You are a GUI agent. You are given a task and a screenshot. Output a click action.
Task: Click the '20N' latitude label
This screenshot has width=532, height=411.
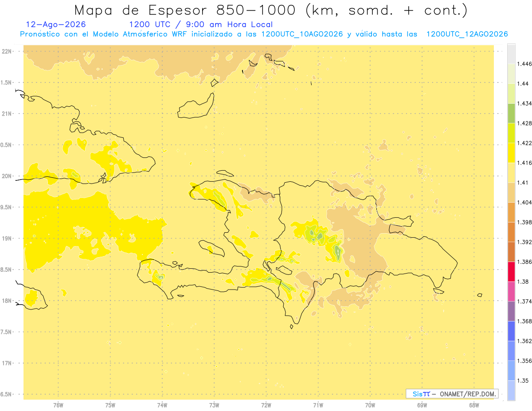tap(8, 176)
